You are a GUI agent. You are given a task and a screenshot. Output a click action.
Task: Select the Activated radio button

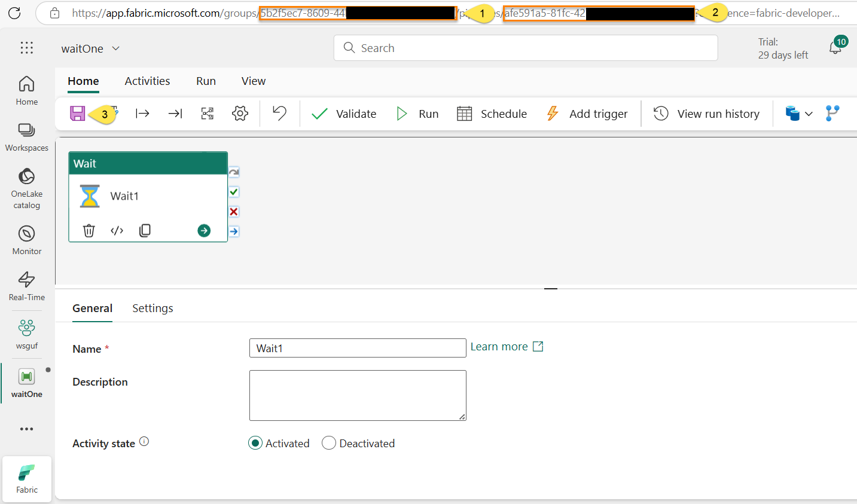pos(255,443)
